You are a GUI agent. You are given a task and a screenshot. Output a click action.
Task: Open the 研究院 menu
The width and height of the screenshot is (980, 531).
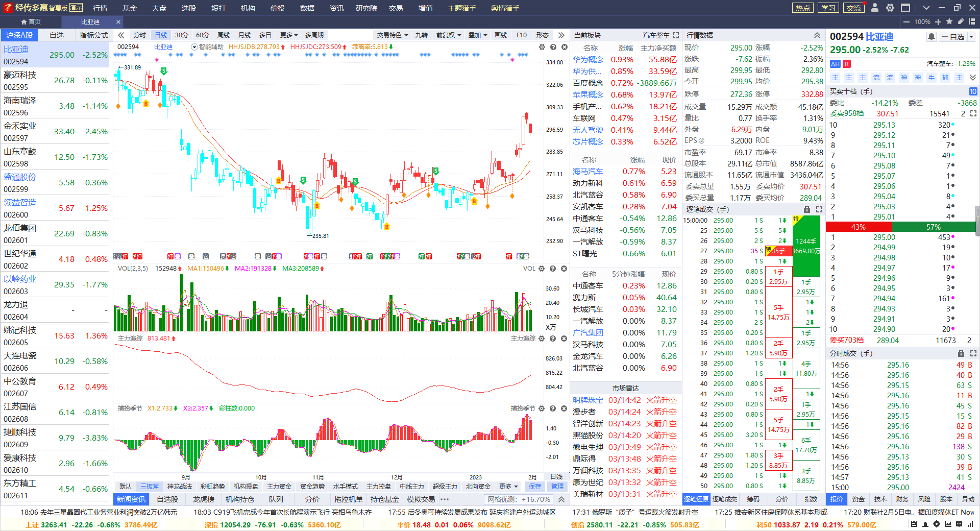[366, 8]
